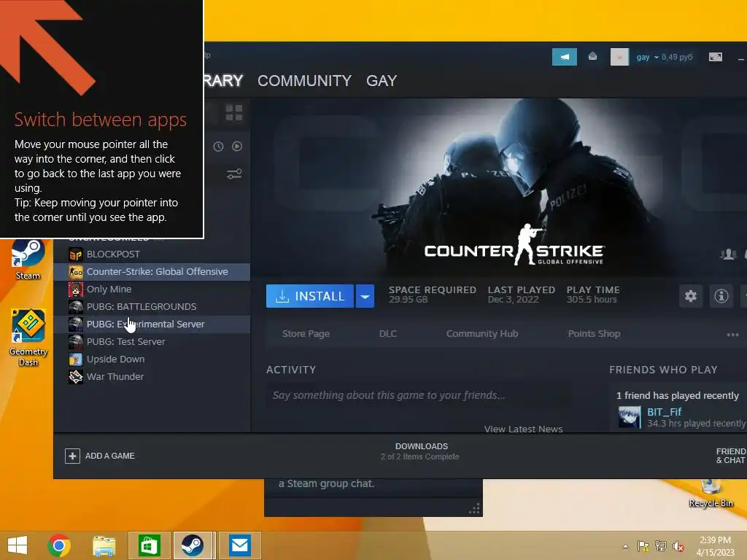
Task: Open the COMMUNITY tab
Action: tap(304, 81)
